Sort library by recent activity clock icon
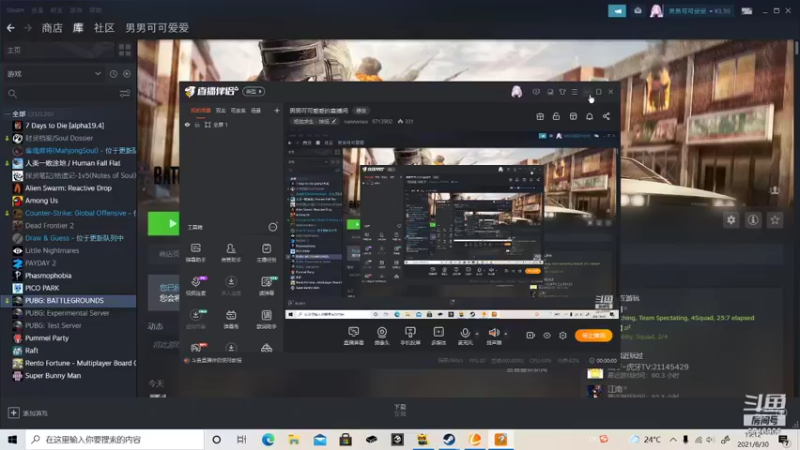This screenshot has height=450, width=800. [x=113, y=74]
